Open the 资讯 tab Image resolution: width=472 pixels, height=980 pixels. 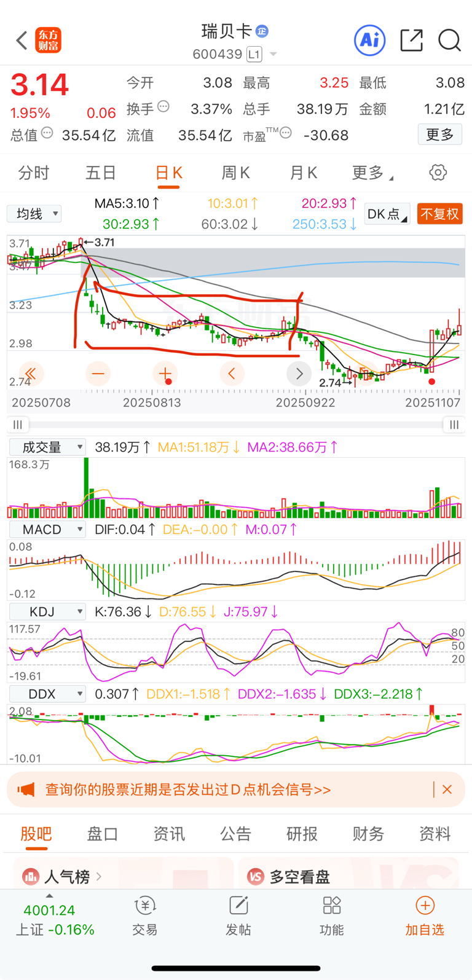click(169, 834)
